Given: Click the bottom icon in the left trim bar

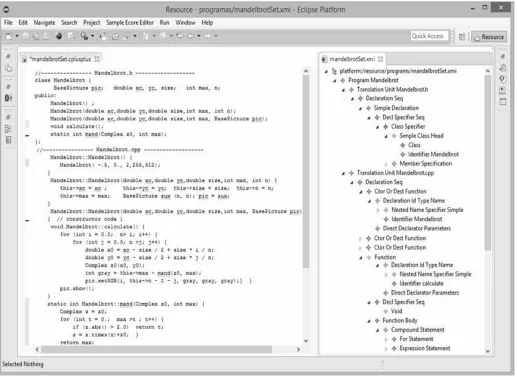Looking at the screenshot, I should tap(8, 140).
